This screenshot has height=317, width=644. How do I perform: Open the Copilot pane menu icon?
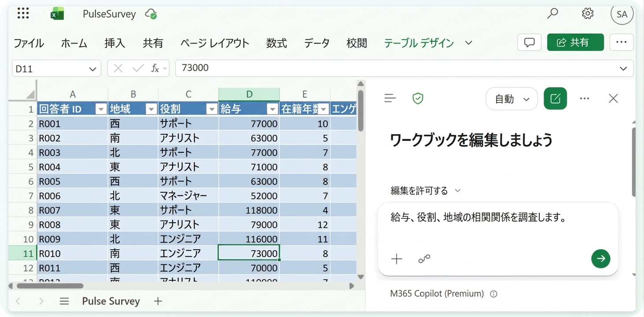[x=390, y=98]
